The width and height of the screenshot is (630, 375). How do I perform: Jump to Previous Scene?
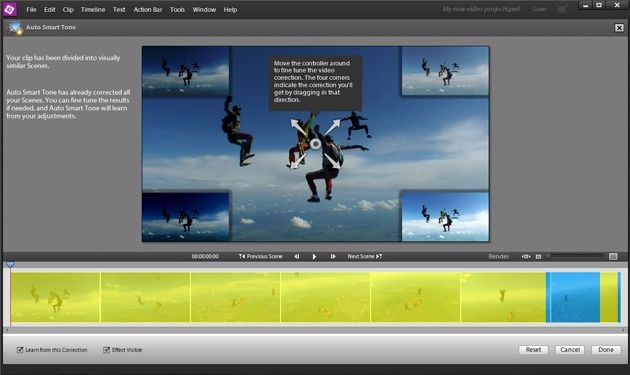pos(260,256)
